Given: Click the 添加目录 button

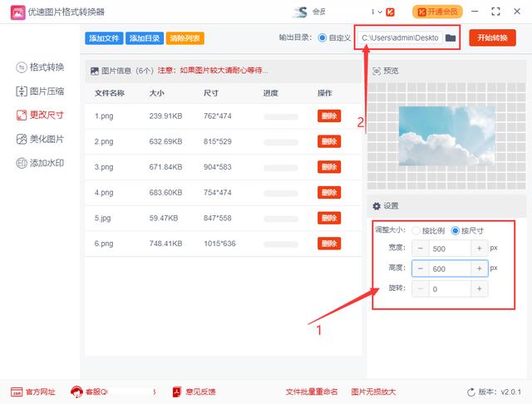Looking at the screenshot, I should click(x=145, y=38).
